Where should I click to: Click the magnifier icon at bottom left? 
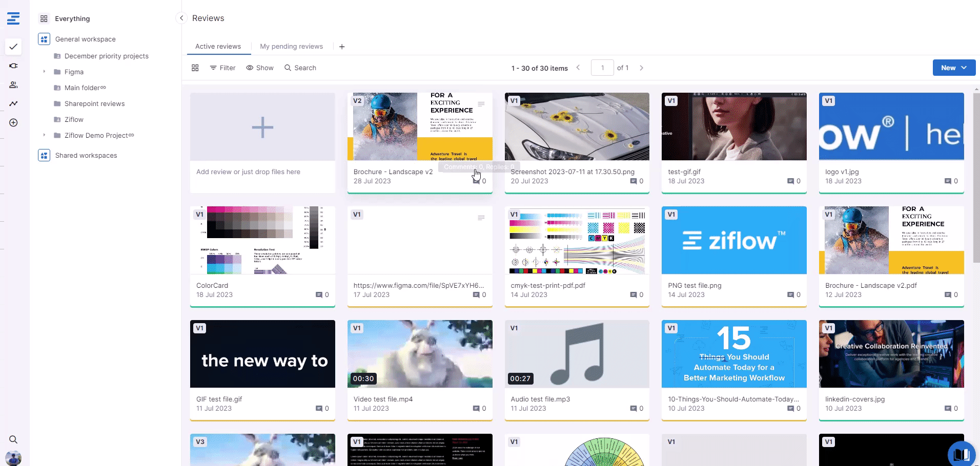[x=13, y=439]
